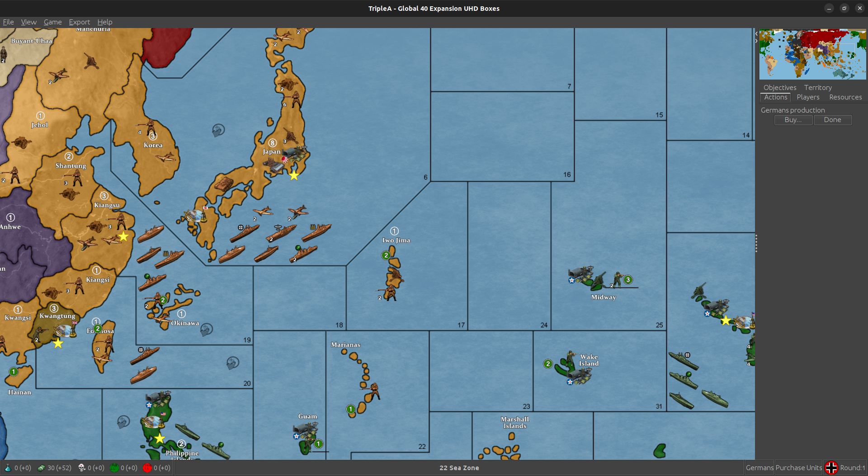Click the Formosa fighter plane

tap(103, 358)
